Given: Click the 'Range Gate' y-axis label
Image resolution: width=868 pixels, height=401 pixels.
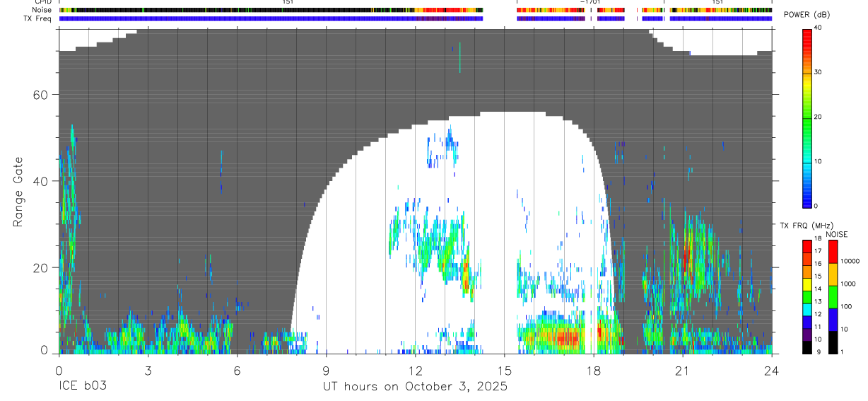Looking at the screenshot, I should [x=18, y=192].
